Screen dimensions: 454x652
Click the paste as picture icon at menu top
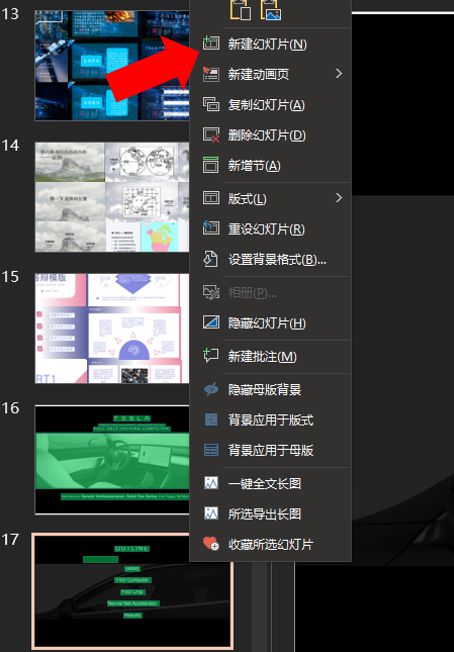click(271, 10)
